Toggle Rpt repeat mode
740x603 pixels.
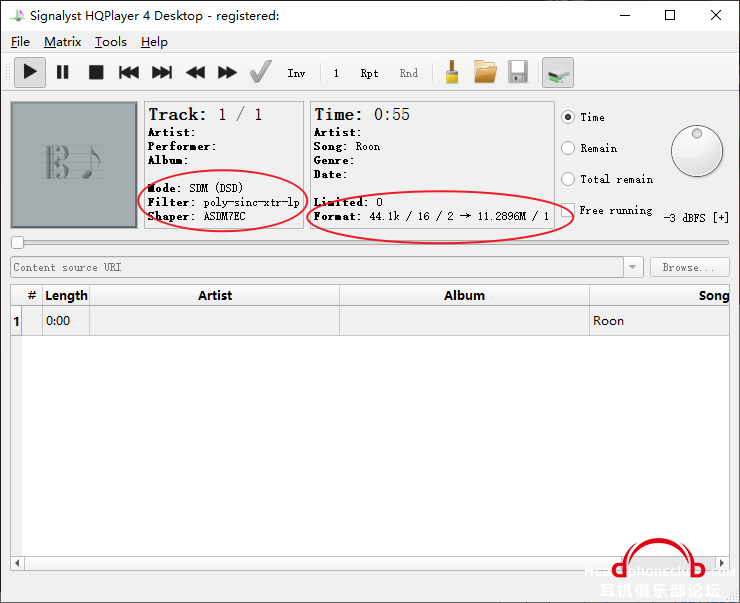tap(369, 73)
